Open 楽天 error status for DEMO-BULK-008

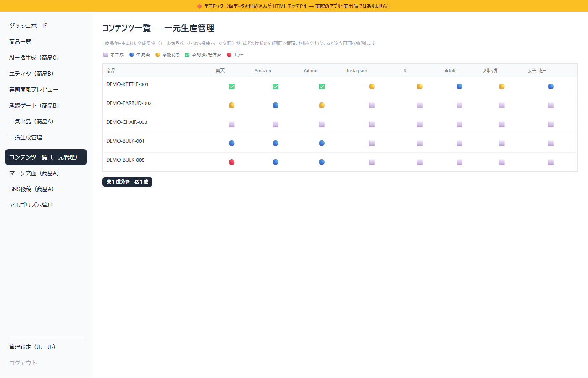[x=231, y=162]
